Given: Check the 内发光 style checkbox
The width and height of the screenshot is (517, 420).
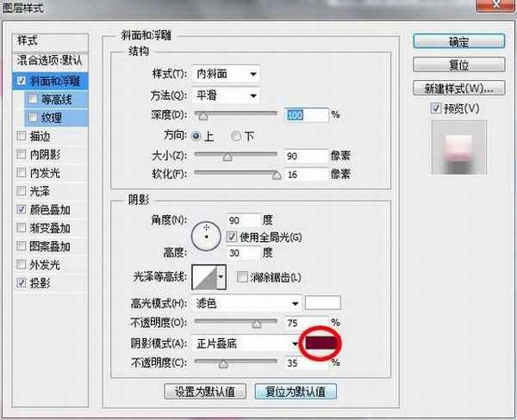Looking at the screenshot, I should click(x=21, y=173).
